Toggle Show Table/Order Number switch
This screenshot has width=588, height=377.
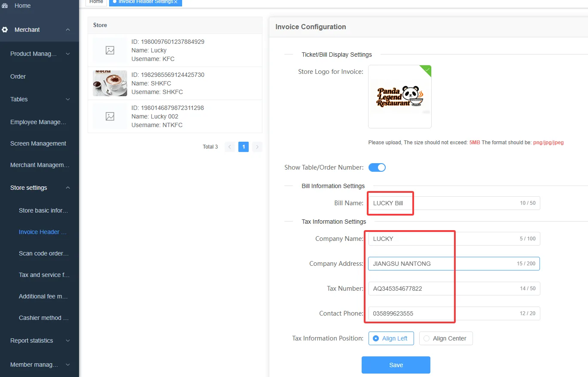pyautogui.click(x=377, y=167)
